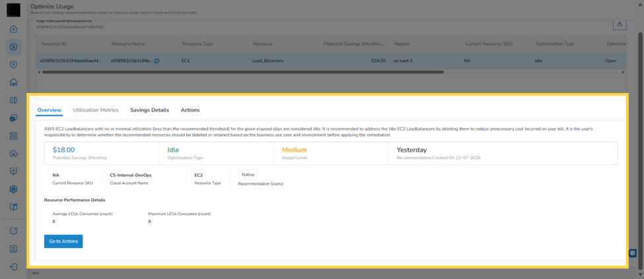Click the Potential Savings (Monthly) column header
The height and width of the screenshot is (279, 644).
pyautogui.click(x=353, y=44)
